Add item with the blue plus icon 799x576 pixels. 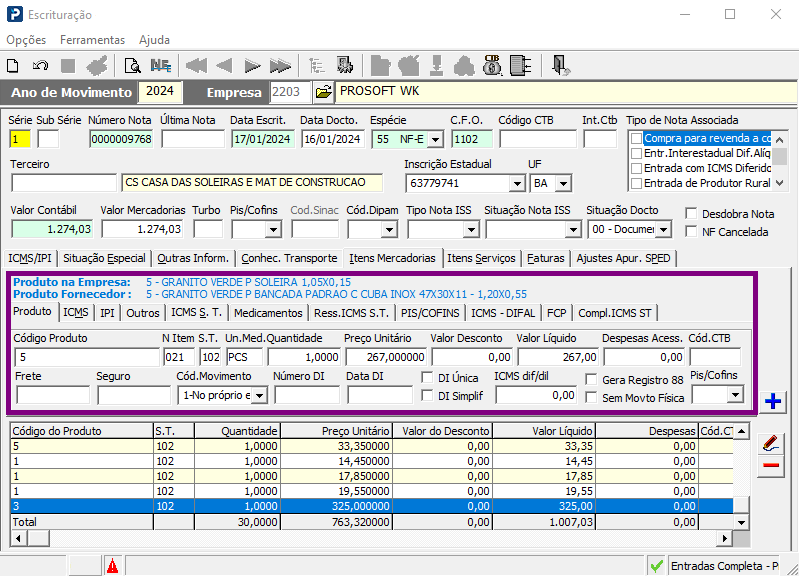(x=773, y=401)
